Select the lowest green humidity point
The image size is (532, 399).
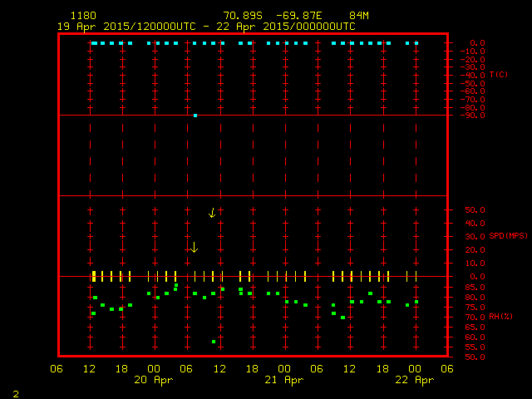click(x=214, y=342)
